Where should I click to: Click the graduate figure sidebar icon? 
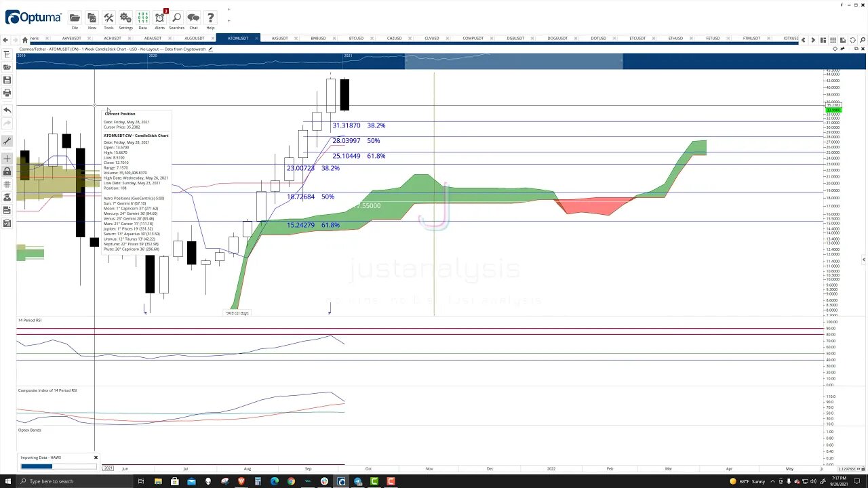pos(7,197)
